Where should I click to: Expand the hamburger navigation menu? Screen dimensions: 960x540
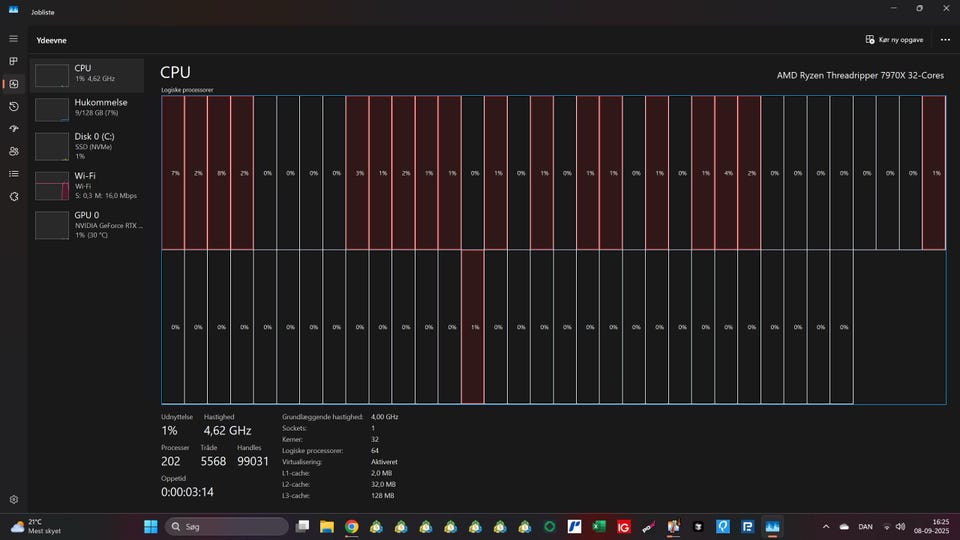click(14, 39)
